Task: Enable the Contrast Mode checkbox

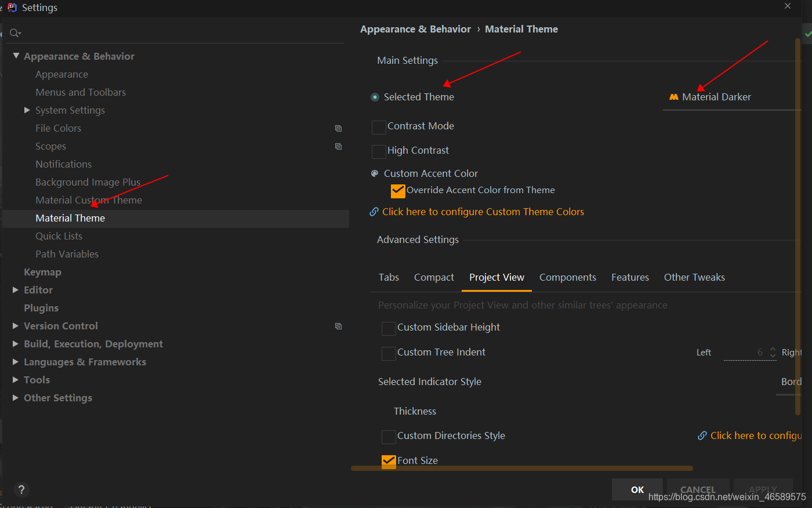Action: 379,127
